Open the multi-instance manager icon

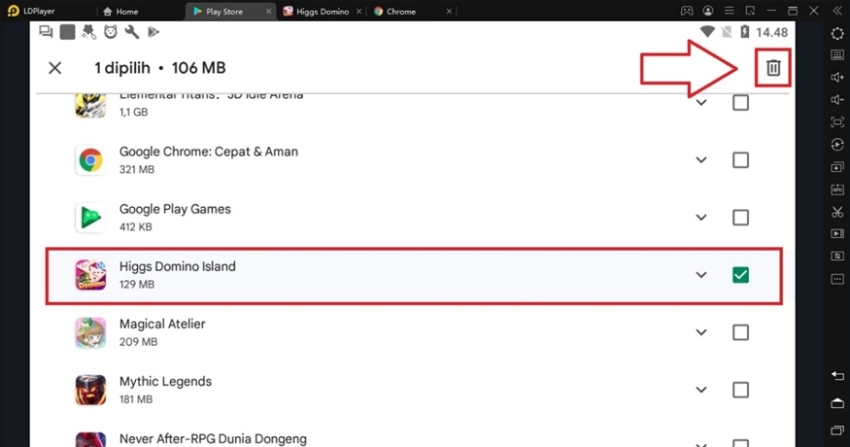(837, 167)
